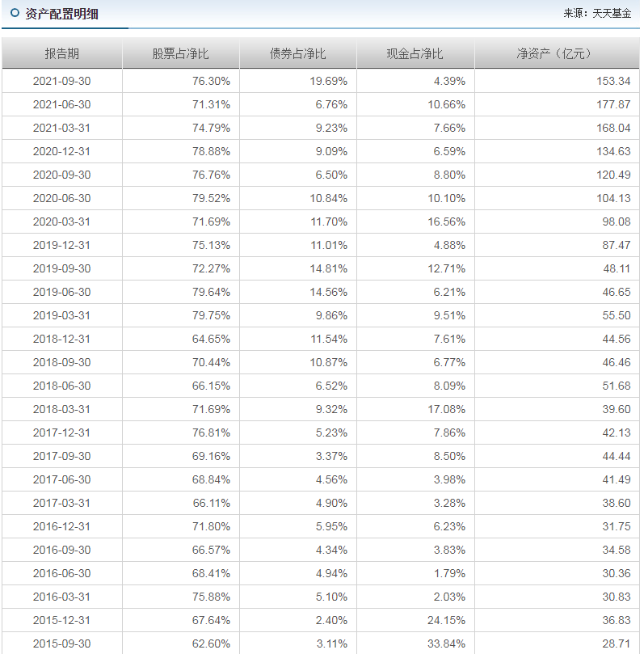This screenshot has height=654, width=644.
Task: Select the 2016-06-30 report date cell
Action: (x=61, y=573)
